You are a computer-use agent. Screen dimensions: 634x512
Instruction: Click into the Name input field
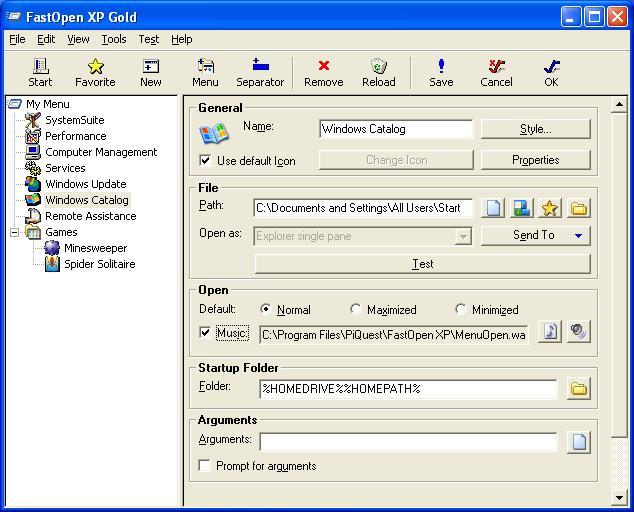(x=396, y=129)
